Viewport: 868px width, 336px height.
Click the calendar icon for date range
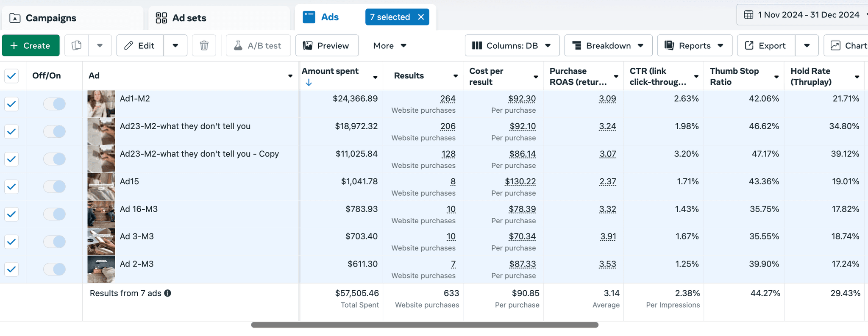click(749, 15)
